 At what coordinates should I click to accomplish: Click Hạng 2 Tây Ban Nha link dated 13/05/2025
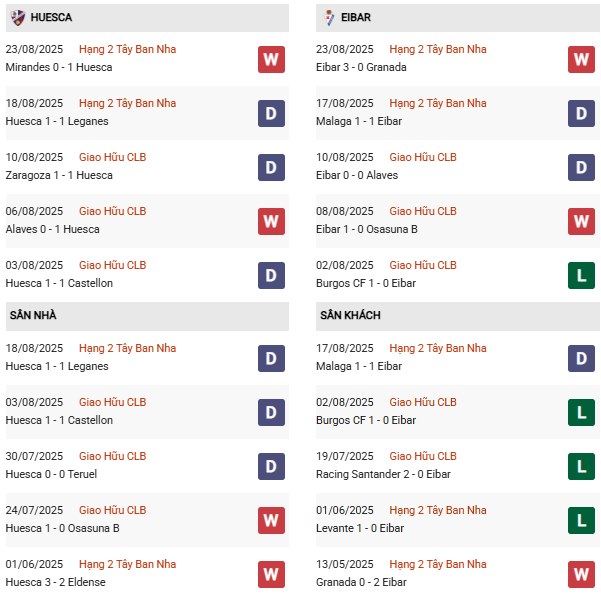point(438,564)
